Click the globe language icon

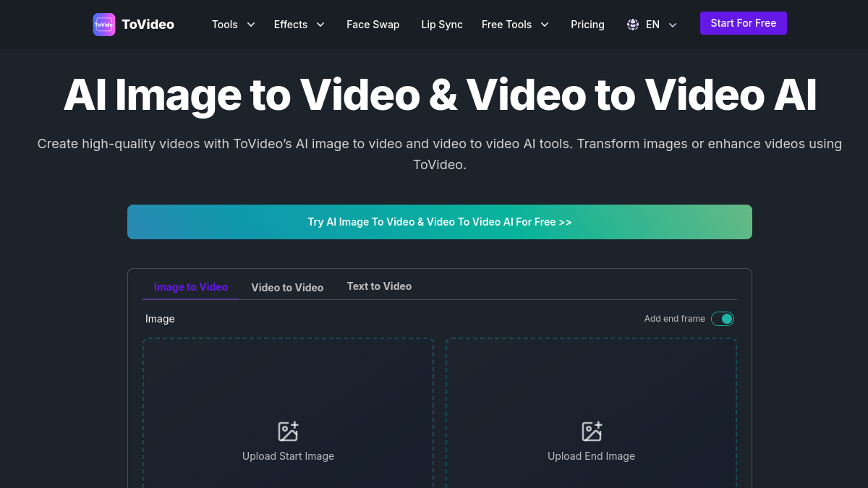coord(633,25)
